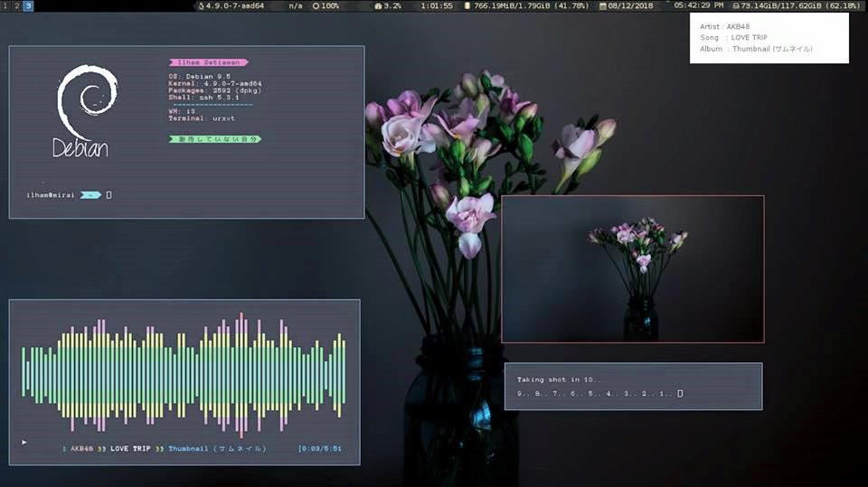This screenshot has height=487, width=868.
Task: Click the cursor block after the countdown
Action: coord(680,393)
